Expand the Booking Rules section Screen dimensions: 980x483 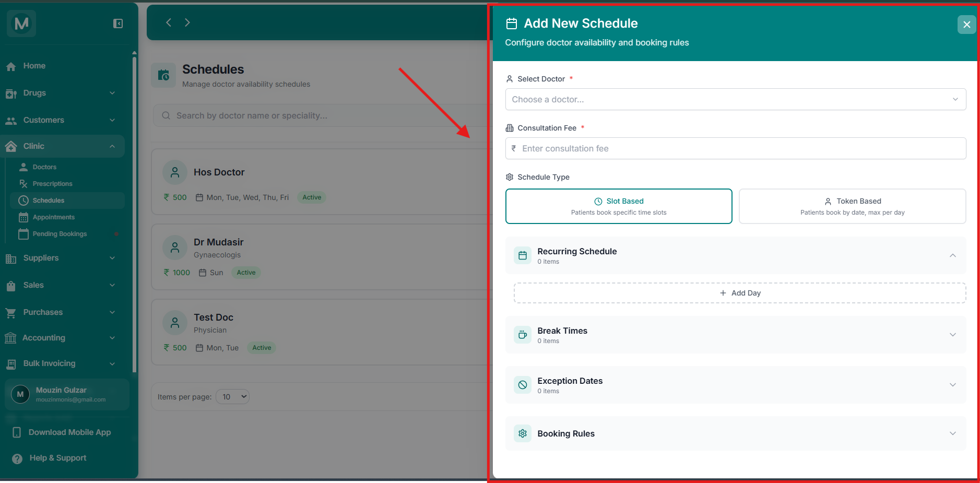(953, 433)
